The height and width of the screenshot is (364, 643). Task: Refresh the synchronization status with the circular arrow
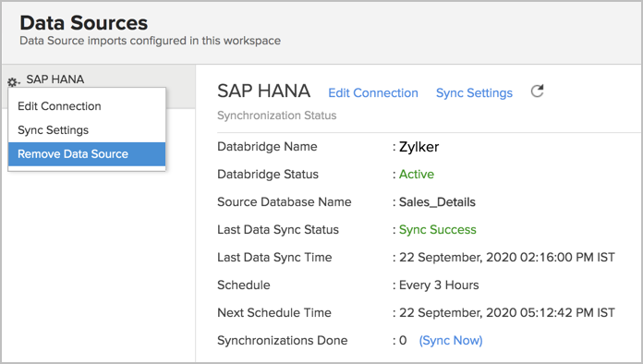(537, 91)
